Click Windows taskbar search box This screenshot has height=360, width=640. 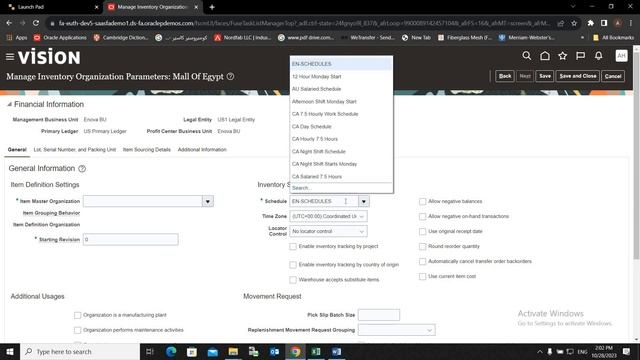(80, 351)
